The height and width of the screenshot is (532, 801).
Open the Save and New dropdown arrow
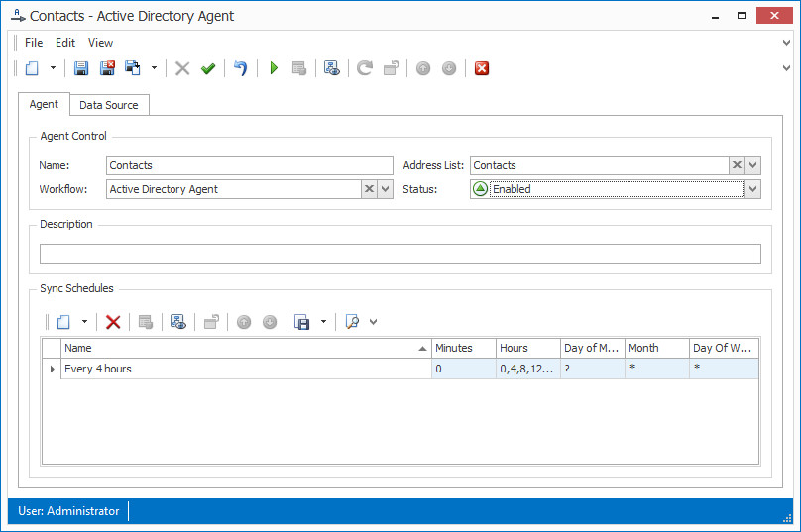tap(154, 68)
